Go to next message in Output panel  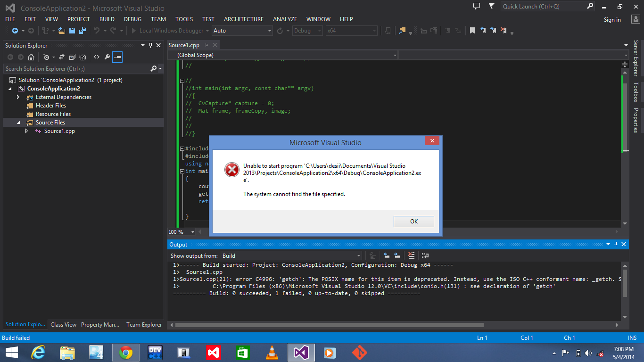(x=397, y=255)
